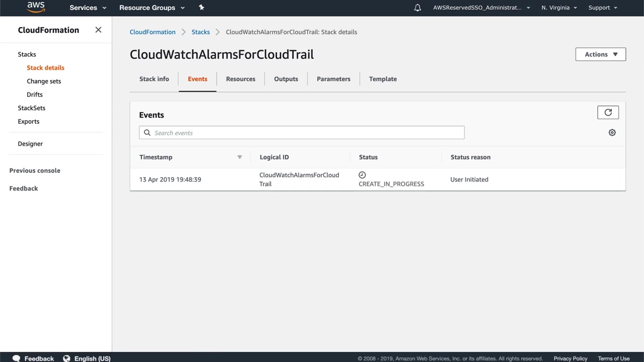
Task: Switch to the Resources tab
Action: coord(240,79)
